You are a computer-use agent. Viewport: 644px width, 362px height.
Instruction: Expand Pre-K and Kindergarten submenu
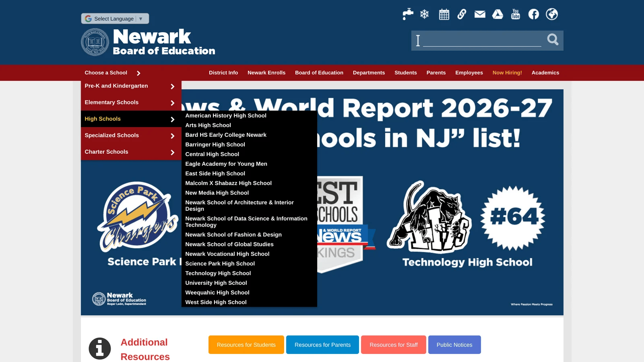click(131, 86)
